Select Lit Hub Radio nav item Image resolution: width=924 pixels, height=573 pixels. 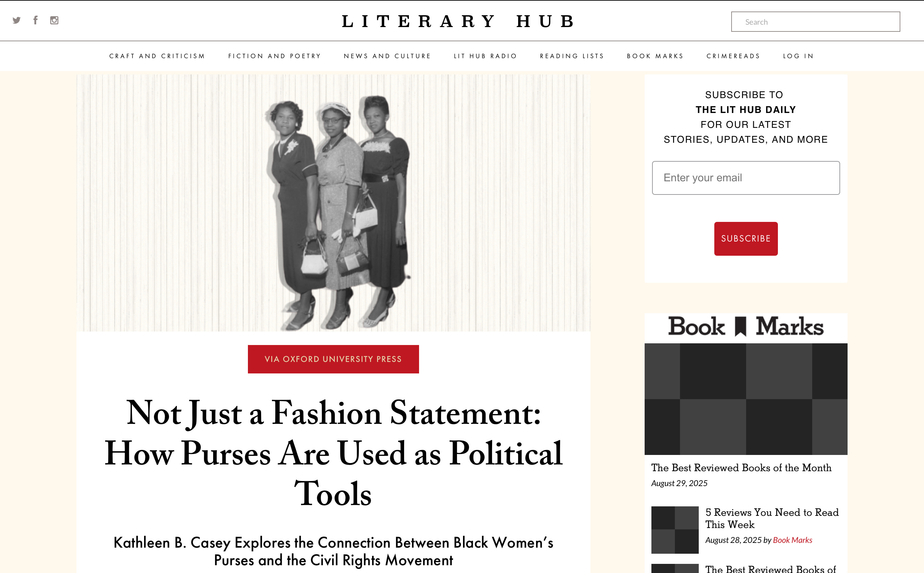[x=485, y=56]
